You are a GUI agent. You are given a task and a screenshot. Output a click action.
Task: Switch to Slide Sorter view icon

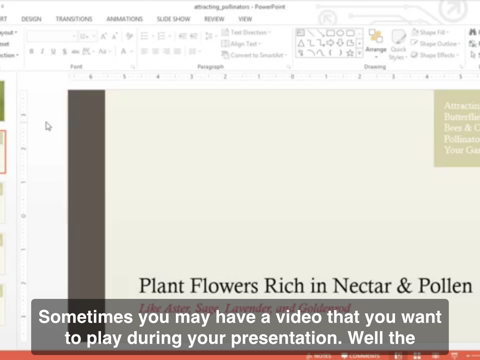[417, 356]
